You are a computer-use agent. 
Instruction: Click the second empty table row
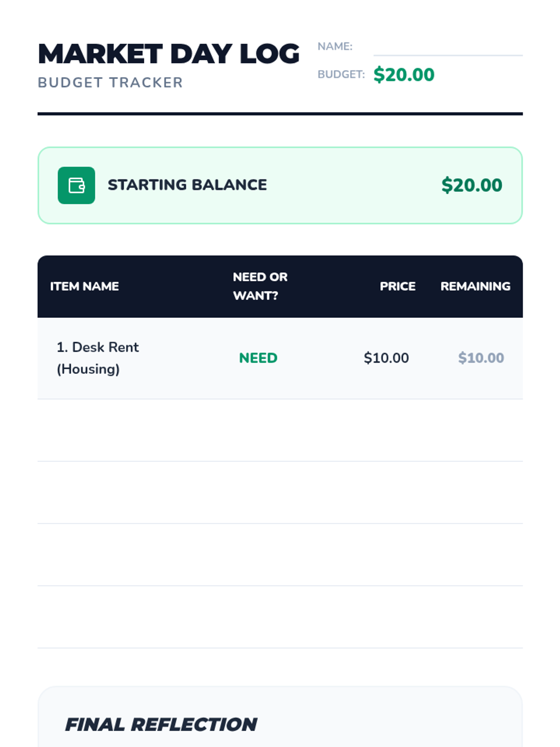pos(280,493)
